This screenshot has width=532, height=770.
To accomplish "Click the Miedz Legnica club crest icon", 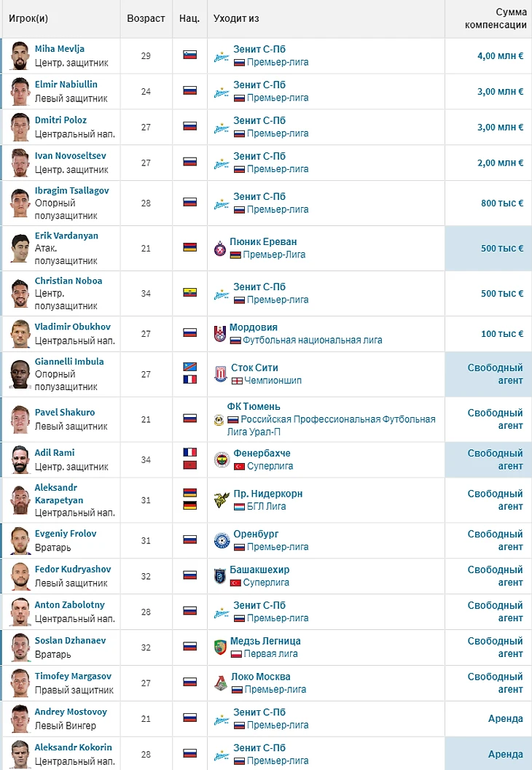I will 220,647.
